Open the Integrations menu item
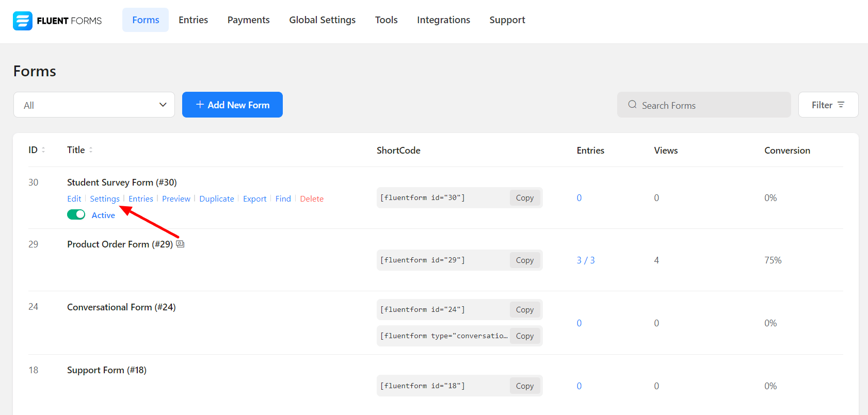868x415 pixels. tap(443, 20)
